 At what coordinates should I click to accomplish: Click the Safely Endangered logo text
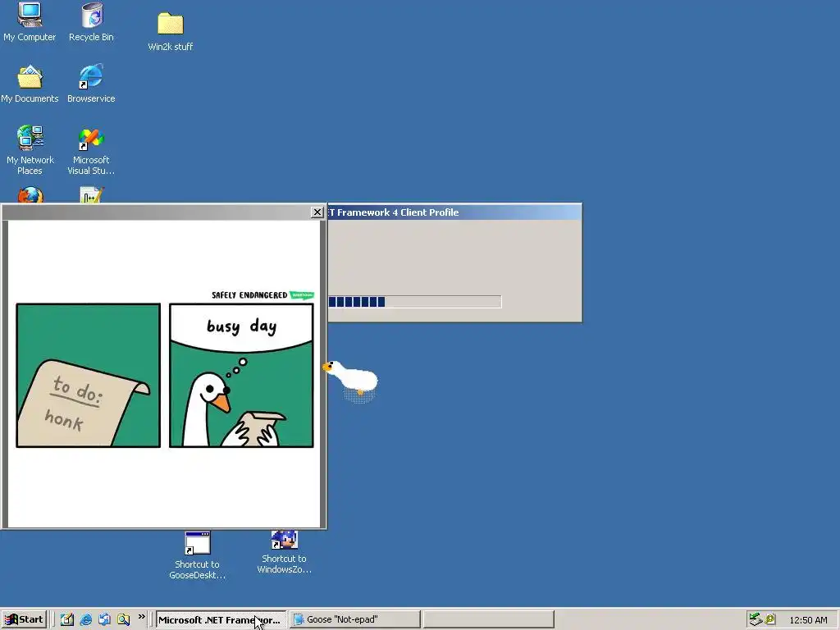[249, 295]
